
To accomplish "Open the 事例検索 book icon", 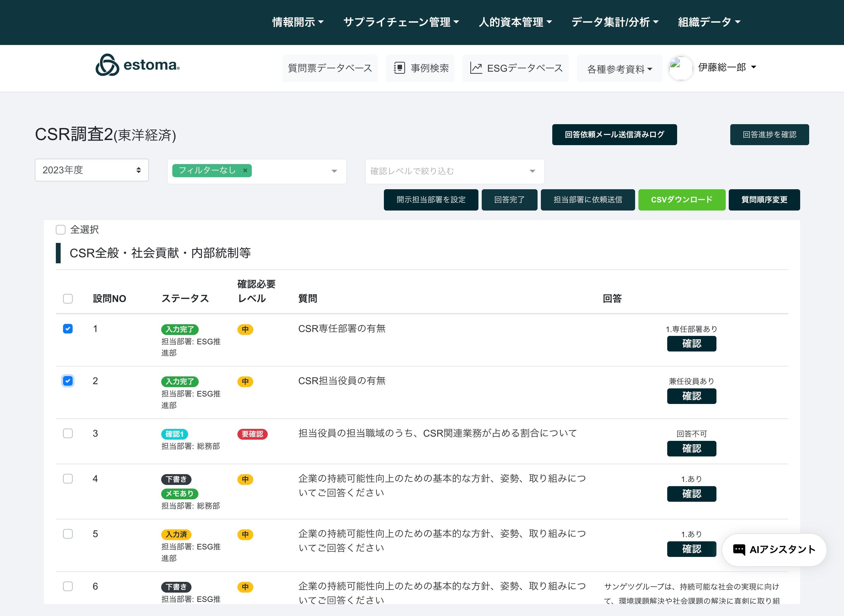I will (399, 68).
